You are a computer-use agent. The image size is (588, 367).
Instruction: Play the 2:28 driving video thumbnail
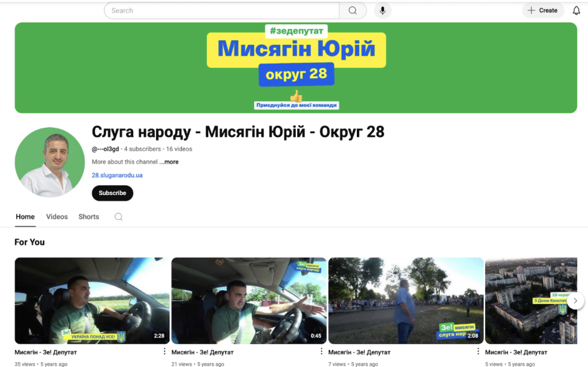click(x=92, y=300)
